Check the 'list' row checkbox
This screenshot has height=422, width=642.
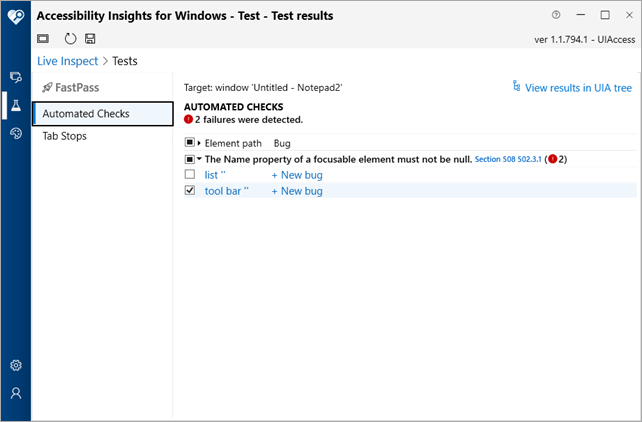[190, 174]
